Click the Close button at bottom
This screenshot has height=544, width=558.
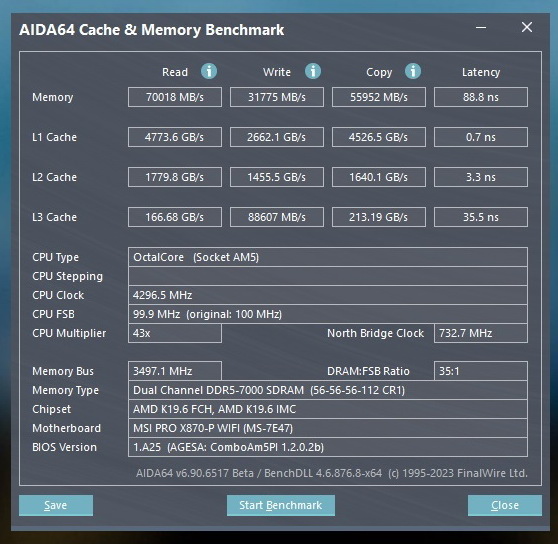pos(505,505)
